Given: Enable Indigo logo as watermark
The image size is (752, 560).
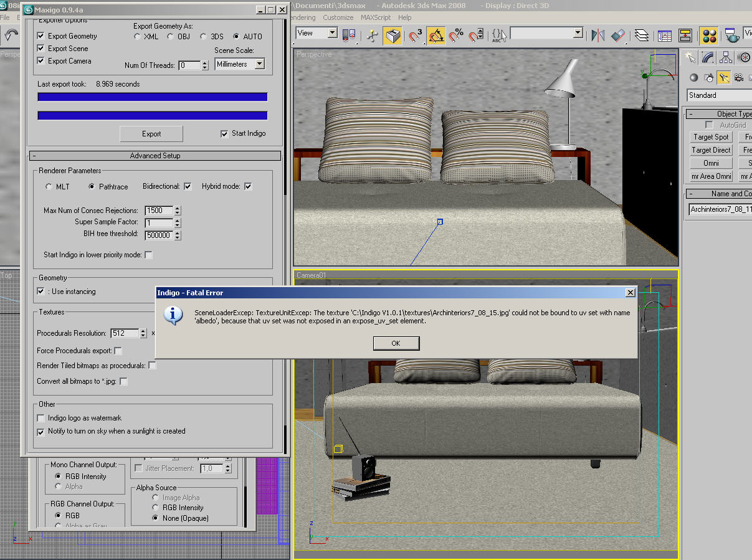Looking at the screenshot, I should (x=41, y=418).
